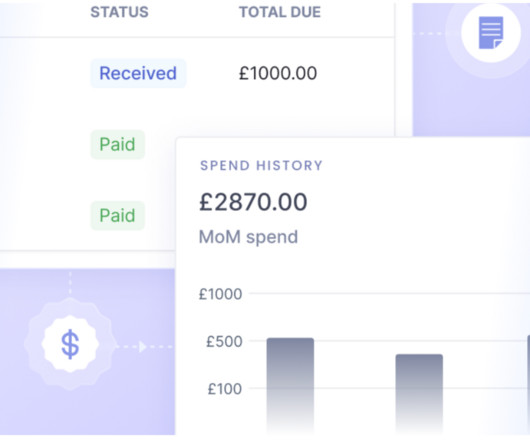Sort by the STATUS column header

click(x=119, y=12)
